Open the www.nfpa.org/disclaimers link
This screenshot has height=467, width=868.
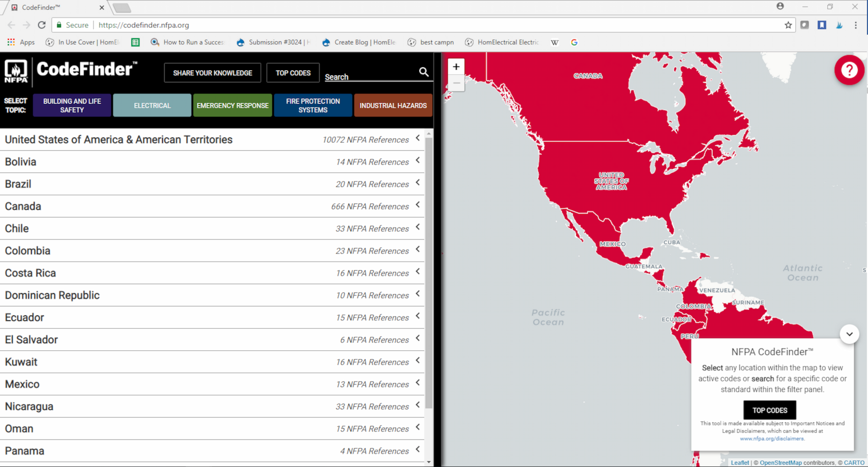(772, 438)
